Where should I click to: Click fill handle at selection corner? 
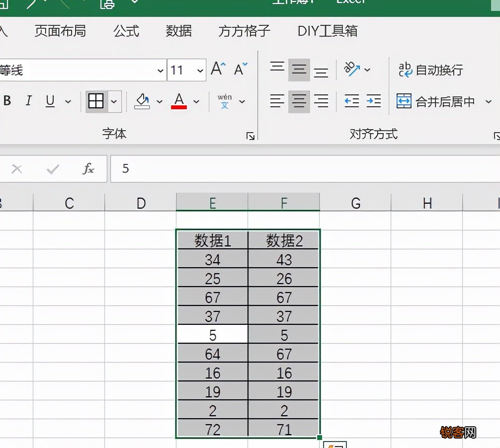pyautogui.click(x=320, y=438)
